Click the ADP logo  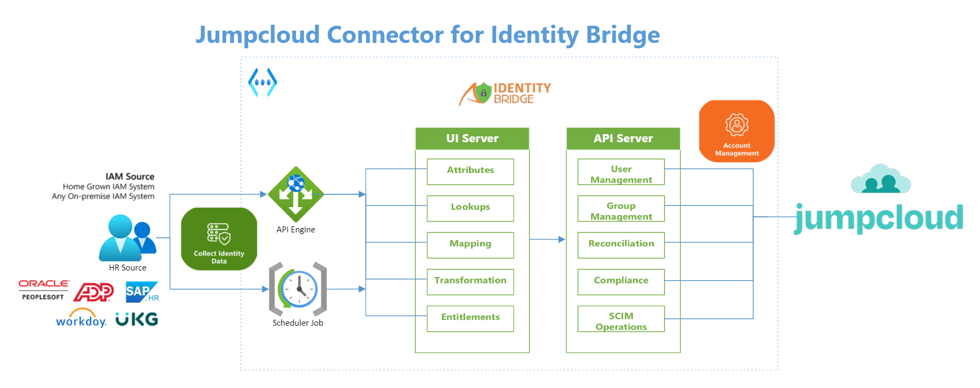93,292
